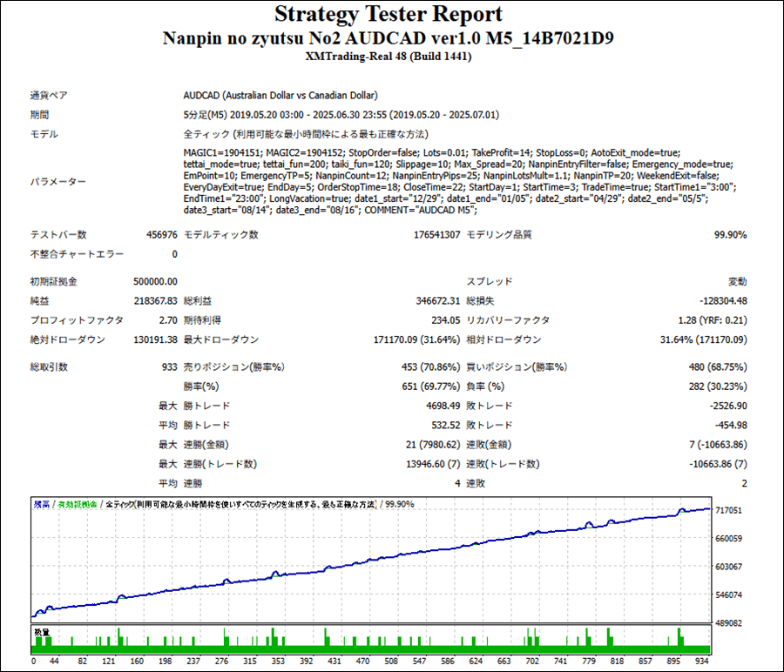The width and height of the screenshot is (784, 672).
Task: Click the 負率 value 282 (30.23%)
Action: pyautogui.click(x=718, y=386)
